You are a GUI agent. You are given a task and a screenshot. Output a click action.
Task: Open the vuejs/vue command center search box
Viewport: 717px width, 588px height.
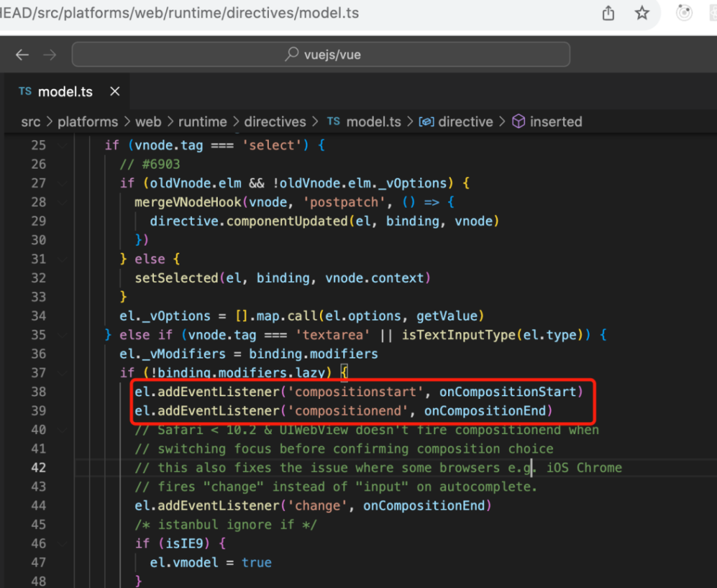[321, 55]
